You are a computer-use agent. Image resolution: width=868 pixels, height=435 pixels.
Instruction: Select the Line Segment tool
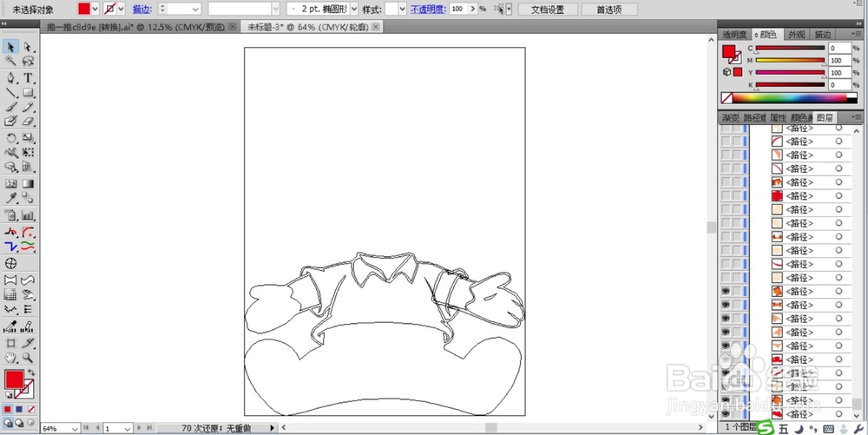tap(10, 92)
